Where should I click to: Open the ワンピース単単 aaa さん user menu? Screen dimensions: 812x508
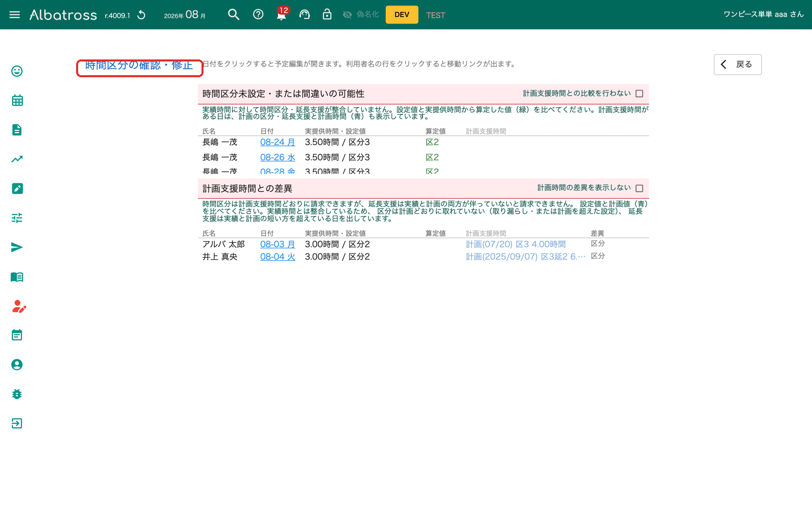pyautogui.click(x=763, y=14)
